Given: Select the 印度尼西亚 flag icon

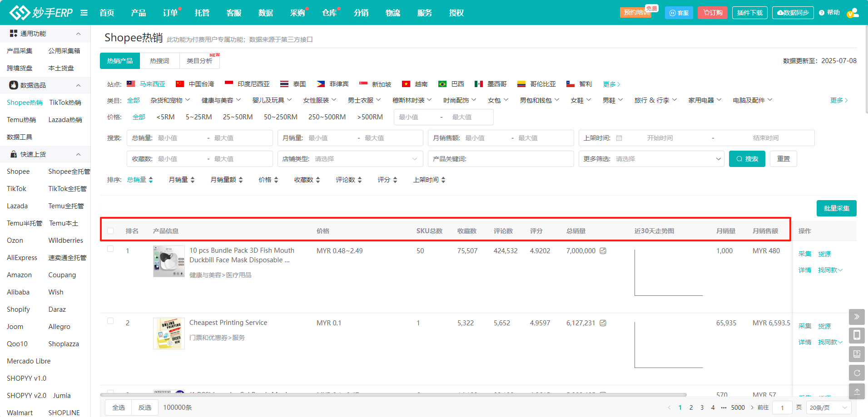Looking at the screenshot, I should 229,84.
